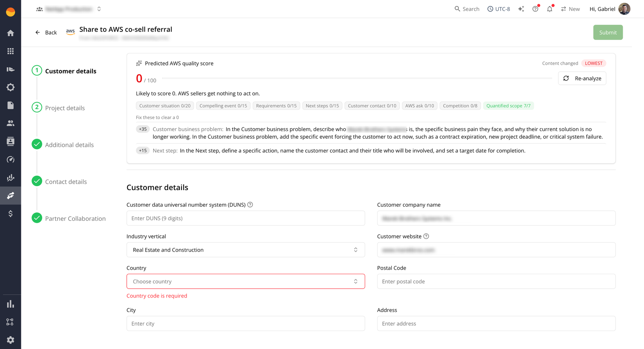This screenshot has width=644, height=349.
Task: Click the DUNS number input field
Action: point(246,218)
